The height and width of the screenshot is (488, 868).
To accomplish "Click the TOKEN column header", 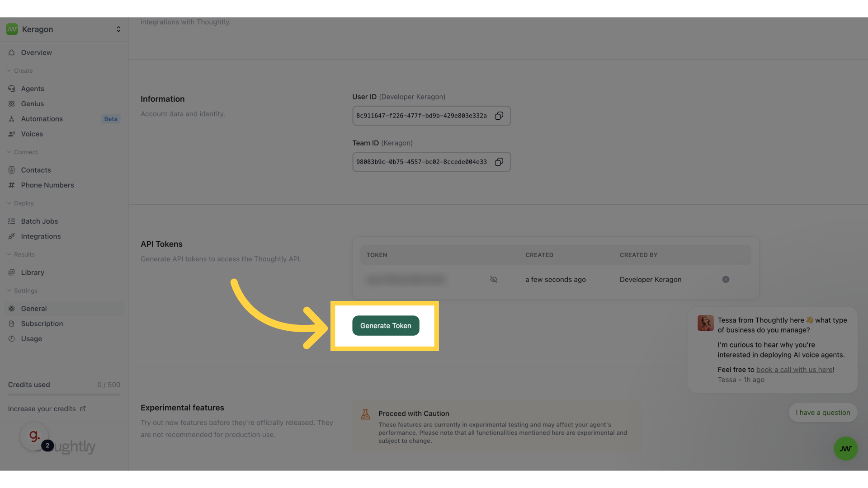I will [377, 255].
